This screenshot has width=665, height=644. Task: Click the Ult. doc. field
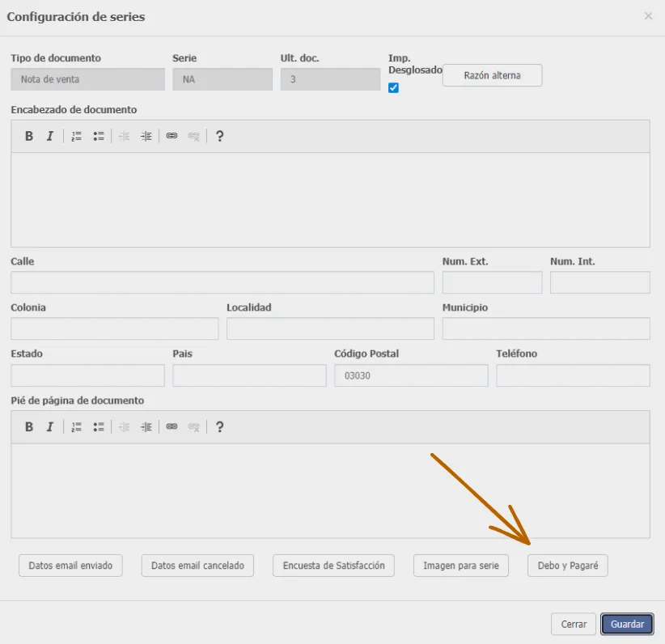[330, 79]
